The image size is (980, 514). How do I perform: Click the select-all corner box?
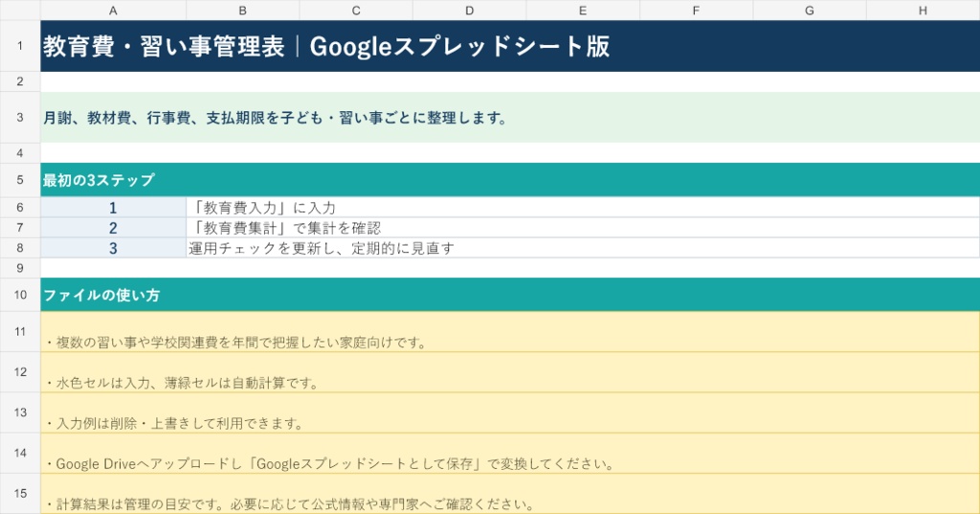(x=20, y=10)
